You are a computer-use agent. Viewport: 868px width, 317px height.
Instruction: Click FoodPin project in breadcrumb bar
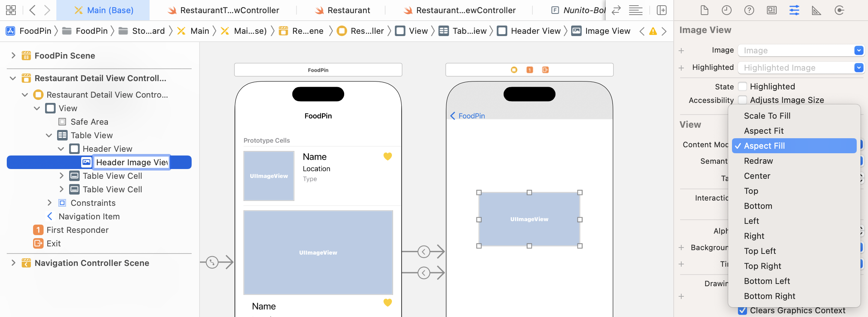29,31
